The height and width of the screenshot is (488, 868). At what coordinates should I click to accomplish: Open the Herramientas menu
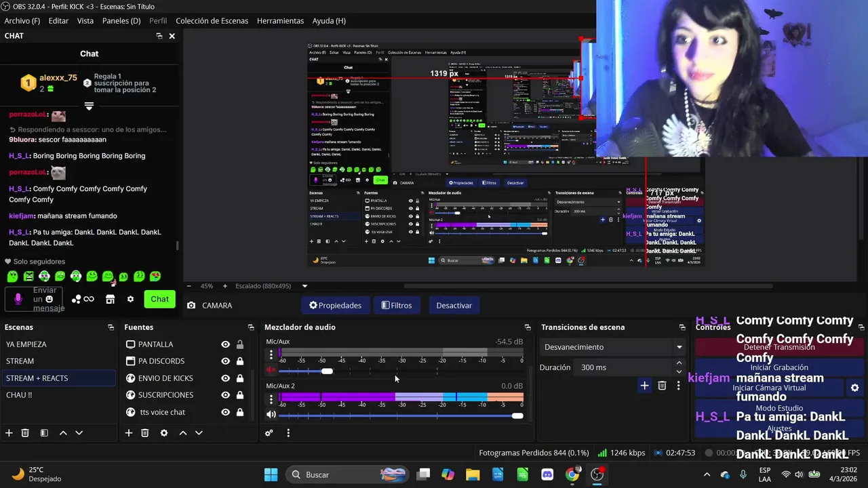(280, 21)
